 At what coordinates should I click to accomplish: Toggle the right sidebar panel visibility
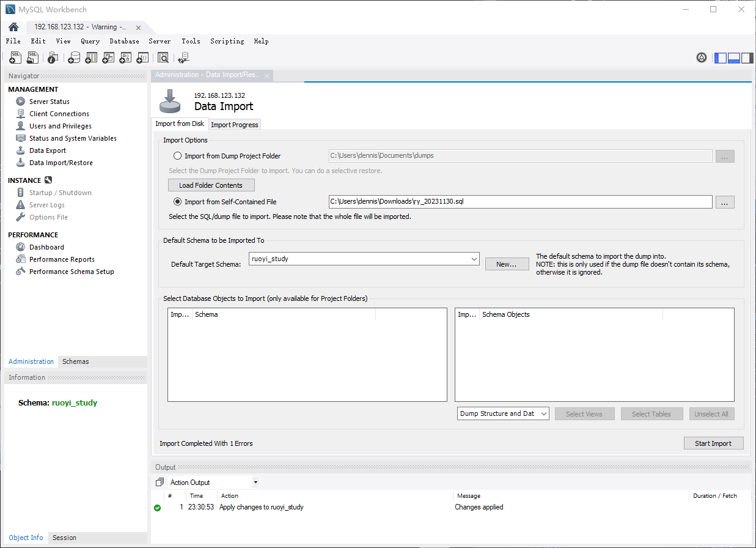click(747, 58)
